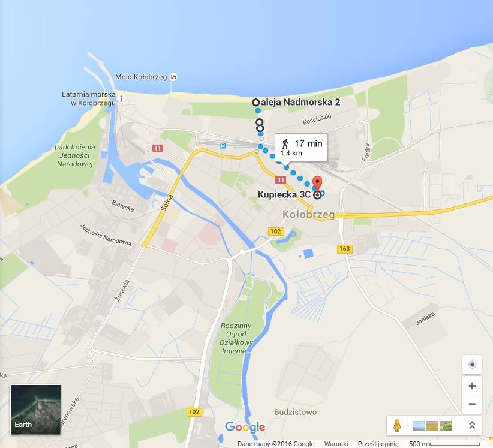Select the lighthouse Latarnia morska marker icon
The width and height of the screenshot is (493, 448).
click(121, 99)
